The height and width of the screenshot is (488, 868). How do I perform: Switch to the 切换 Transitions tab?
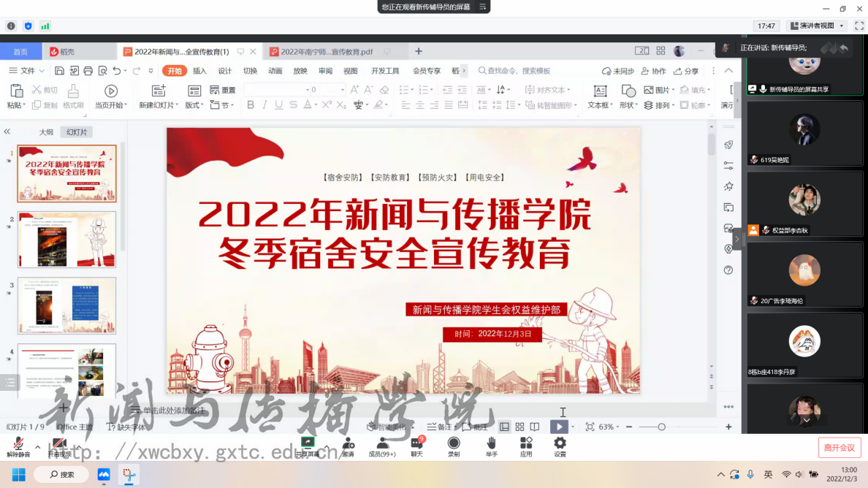250,71
